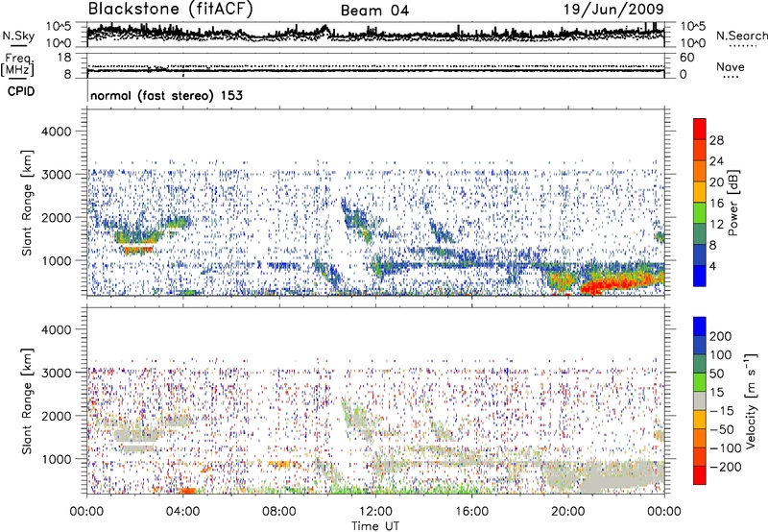Screen dimensions: 768x532
Task: Click the '04:00' time tick label
Action: pos(182,512)
